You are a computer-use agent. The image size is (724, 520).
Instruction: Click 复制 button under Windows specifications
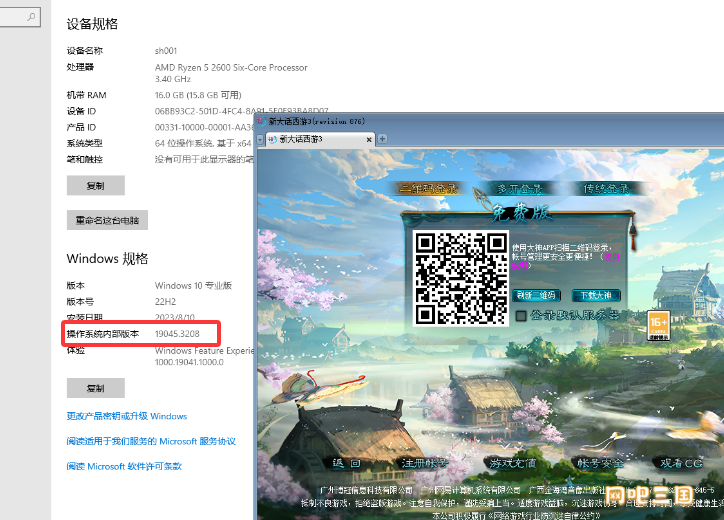pyautogui.click(x=96, y=388)
